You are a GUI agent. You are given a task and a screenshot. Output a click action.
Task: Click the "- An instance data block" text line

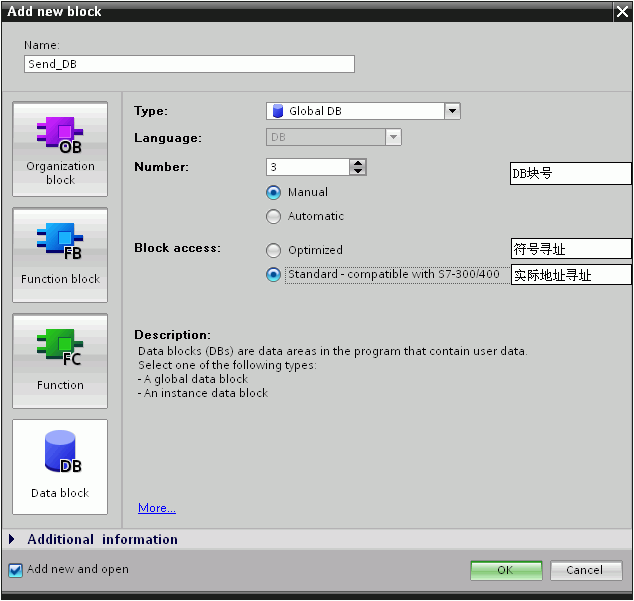click(x=203, y=393)
